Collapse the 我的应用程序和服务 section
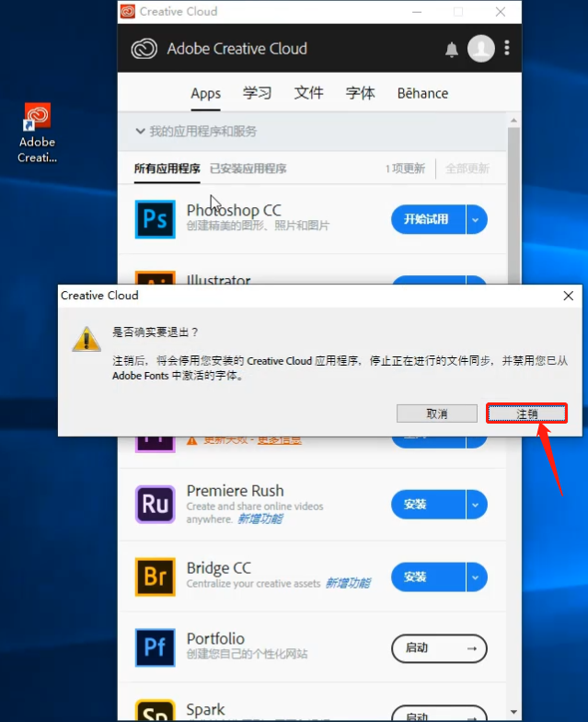Viewport: 588px width, 722px height. pyautogui.click(x=141, y=131)
